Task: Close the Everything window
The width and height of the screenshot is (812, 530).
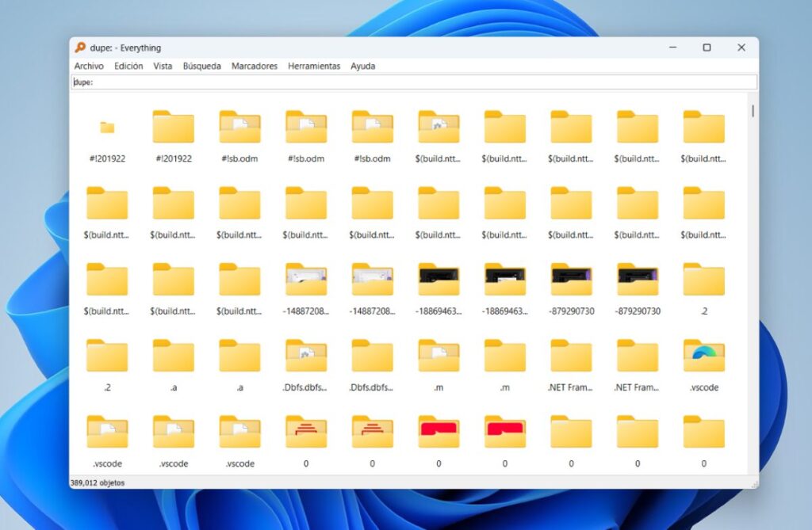Action: (741, 48)
